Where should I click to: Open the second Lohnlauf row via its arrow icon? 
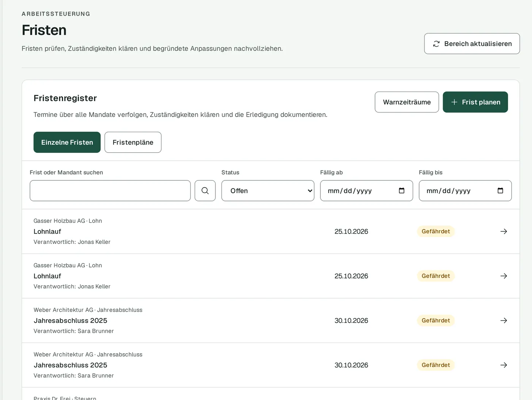coord(504,276)
